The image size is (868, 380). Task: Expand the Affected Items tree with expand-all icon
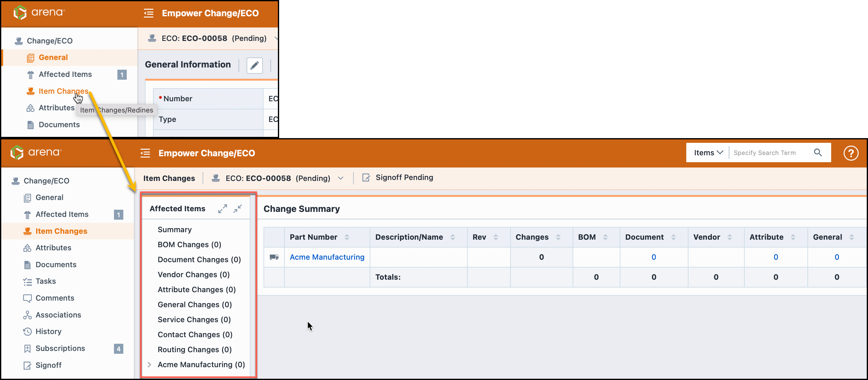(x=222, y=209)
